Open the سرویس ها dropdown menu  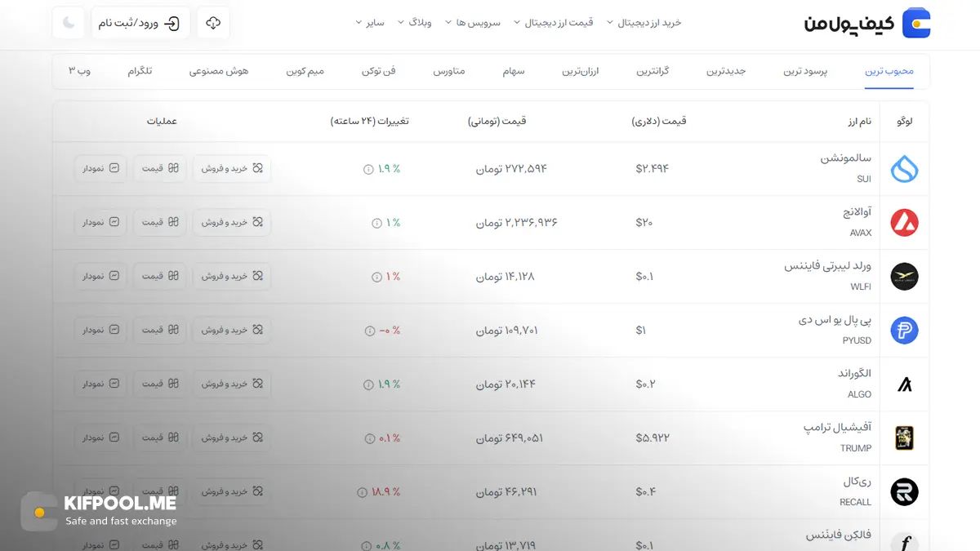[x=476, y=22]
